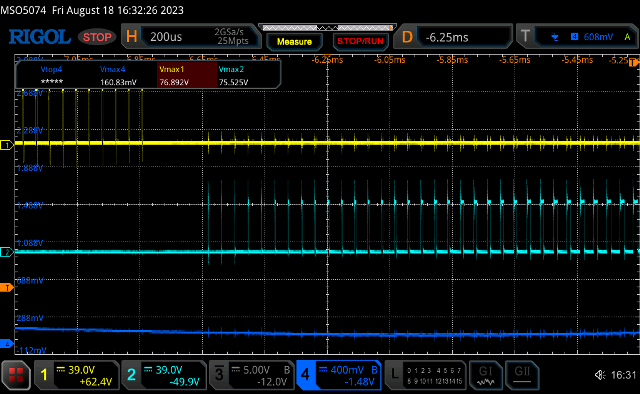Click the channel 1 ground marker
Image resolution: width=640 pixels, height=394 pixels.
(6, 145)
